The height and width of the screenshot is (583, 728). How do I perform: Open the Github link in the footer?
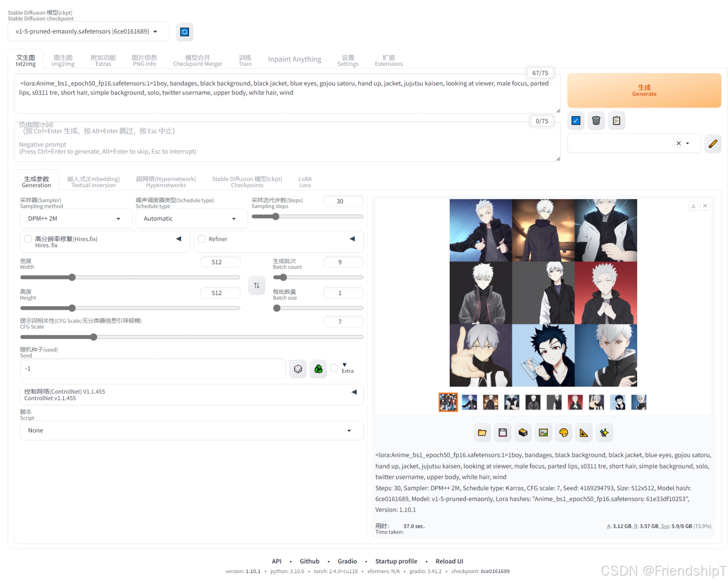309,561
